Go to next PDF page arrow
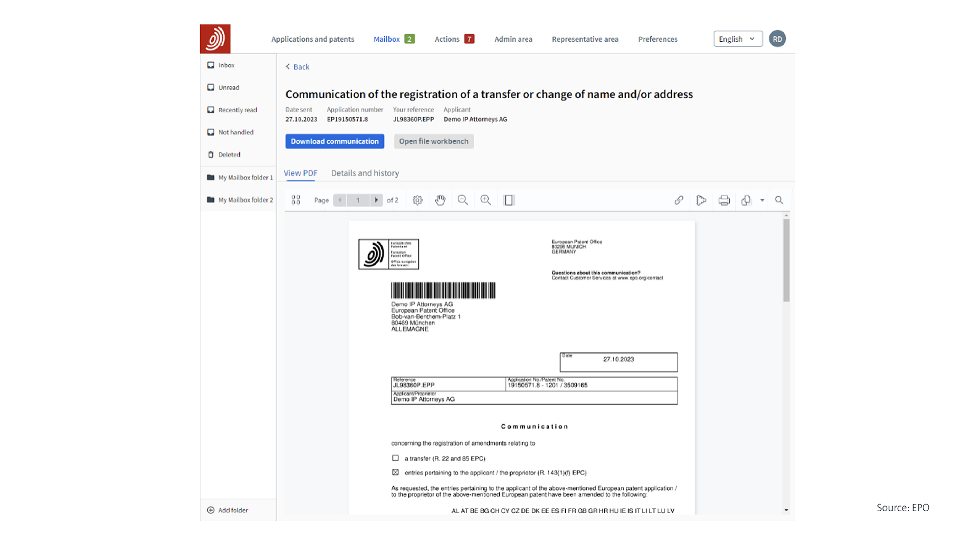 [376, 200]
